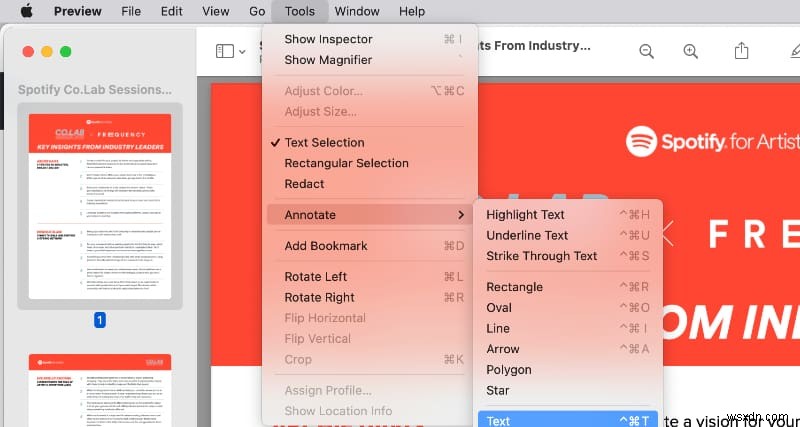
Task: Select the second page thumbnail in sidebar
Action: pyautogui.click(x=100, y=390)
